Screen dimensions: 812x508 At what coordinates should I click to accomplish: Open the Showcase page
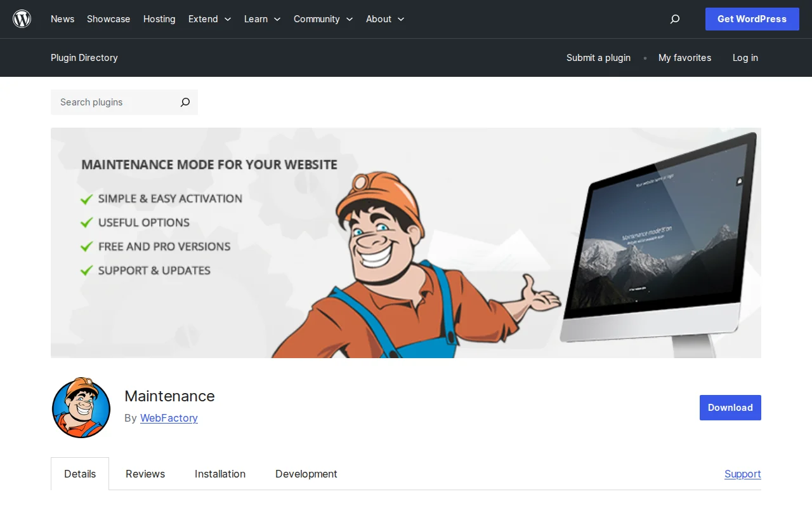pyautogui.click(x=108, y=19)
